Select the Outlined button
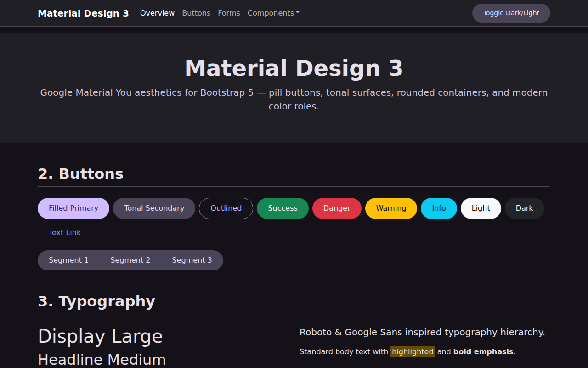This screenshot has height=368, width=588. (x=226, y=208)
